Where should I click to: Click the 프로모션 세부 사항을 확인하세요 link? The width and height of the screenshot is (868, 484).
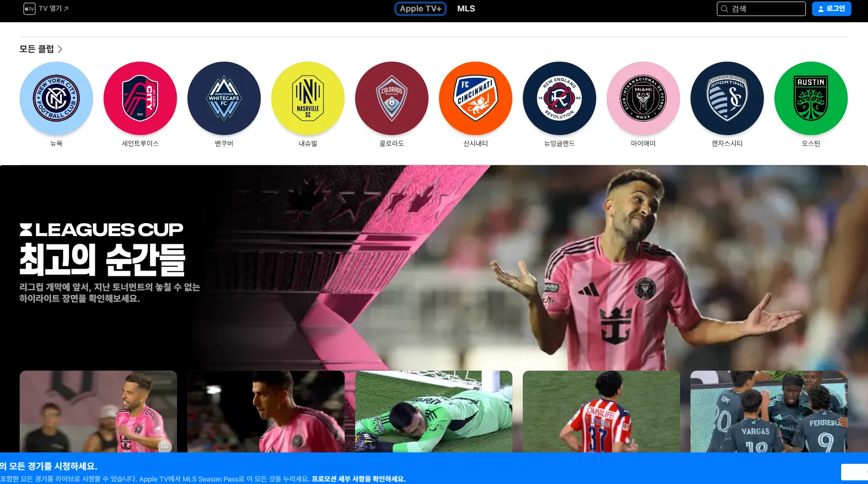click(x=359, y=479)
